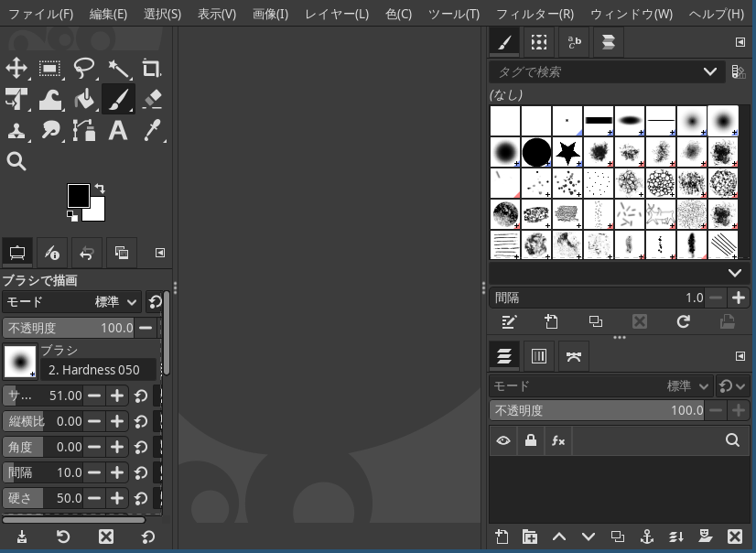
Task: Select the Unified Transform tool
Action: coord(16,99)
